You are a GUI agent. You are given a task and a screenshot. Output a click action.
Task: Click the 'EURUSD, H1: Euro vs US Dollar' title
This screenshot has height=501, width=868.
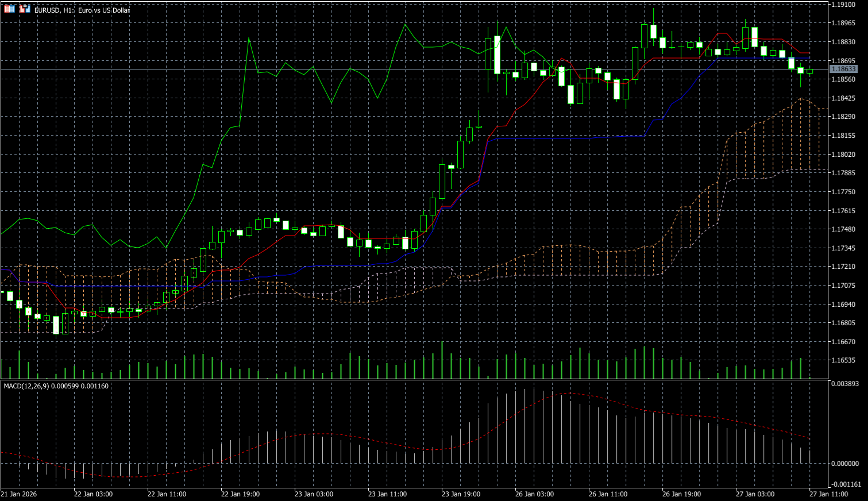tap(82, 10)
